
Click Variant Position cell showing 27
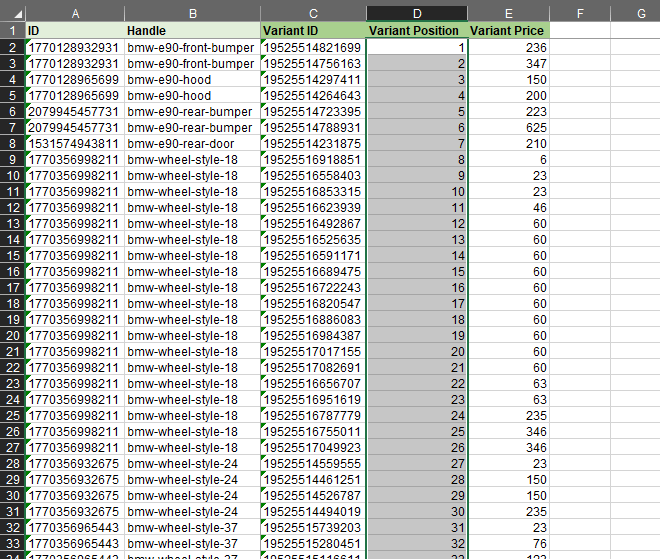point(417,463)
